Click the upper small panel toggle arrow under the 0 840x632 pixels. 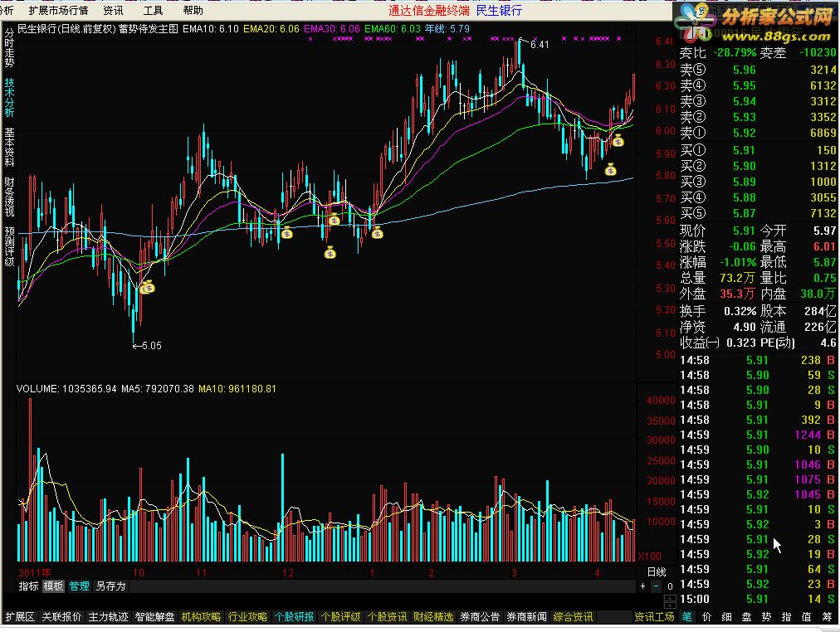point(670,597)
